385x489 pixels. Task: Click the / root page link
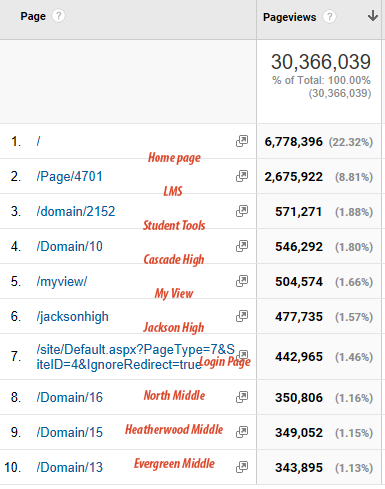pyautogui.click(x=38, y=141)
